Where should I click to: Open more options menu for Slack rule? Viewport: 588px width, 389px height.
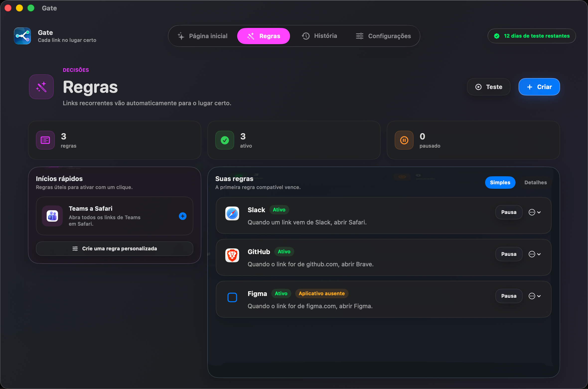click(x=535, y=212)
